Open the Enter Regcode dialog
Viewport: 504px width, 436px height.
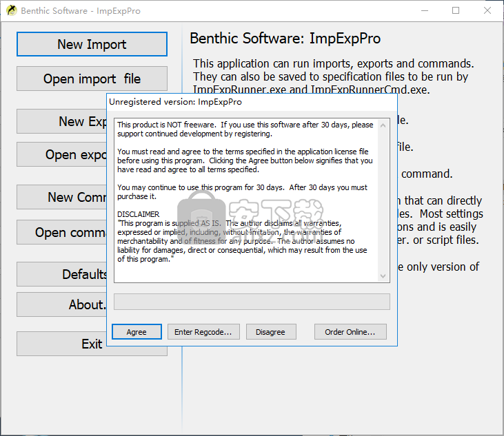203,332
